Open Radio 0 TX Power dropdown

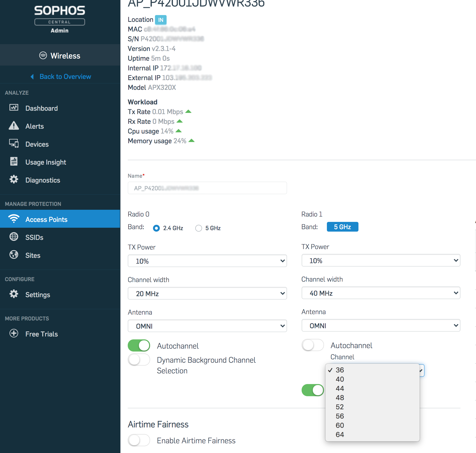(x=207, y=261)
